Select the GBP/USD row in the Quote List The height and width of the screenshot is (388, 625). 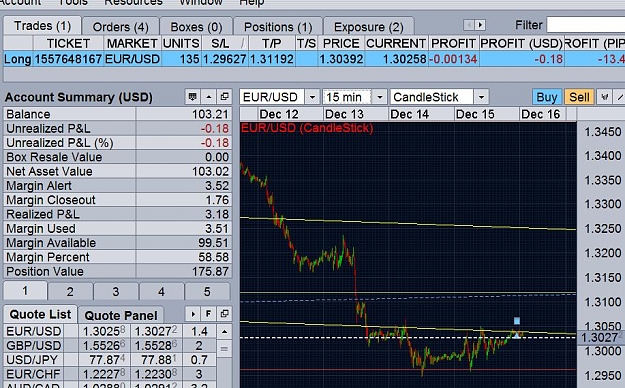[110, 345]
